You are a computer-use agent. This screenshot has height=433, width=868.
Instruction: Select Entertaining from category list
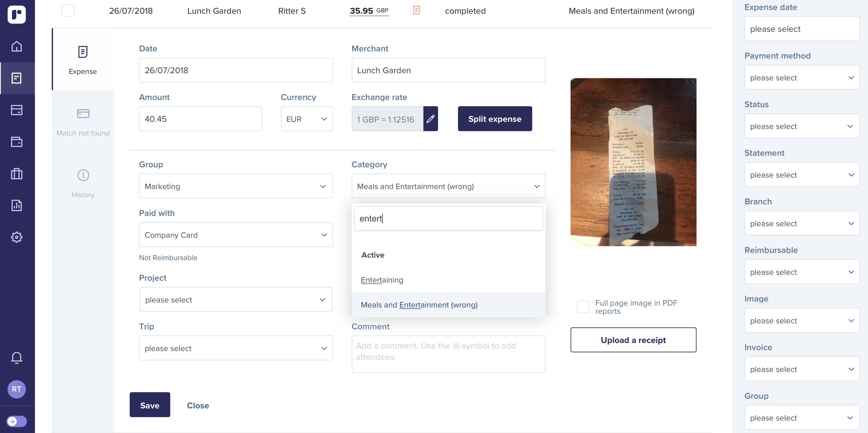tap(382, 280)
